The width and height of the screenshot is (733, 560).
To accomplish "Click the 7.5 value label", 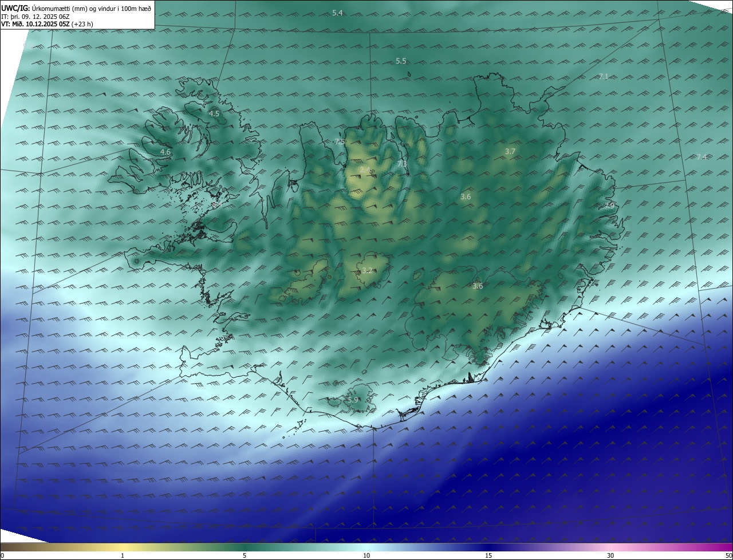I will (340, 141).
